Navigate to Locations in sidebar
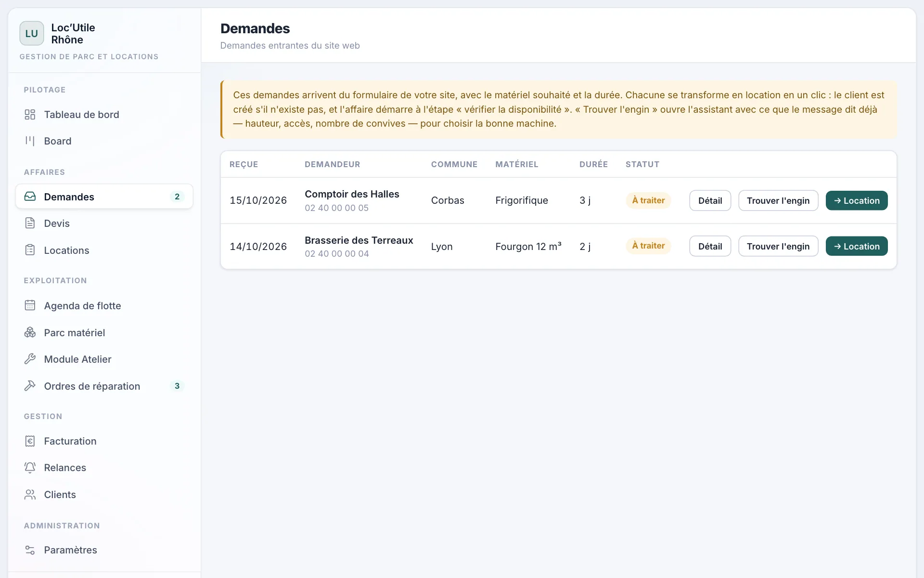 104,250
